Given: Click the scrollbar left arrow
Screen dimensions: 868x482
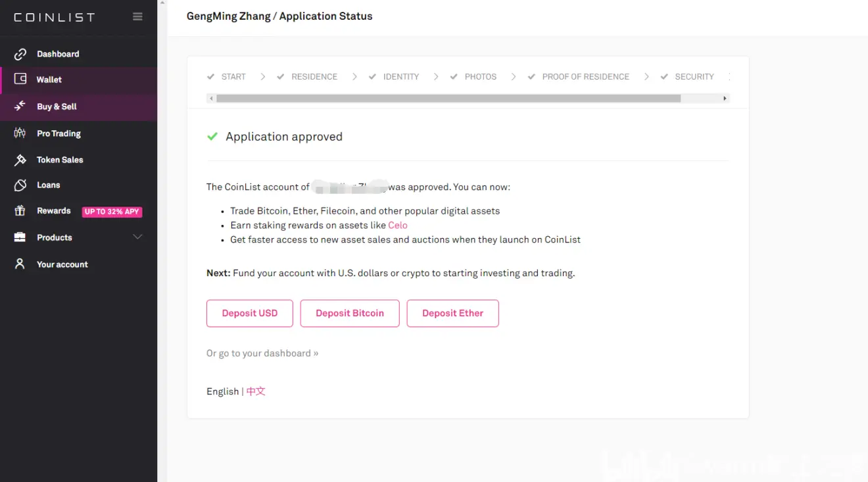Looking at the screenshot, I should pyautogui.click(x=211, y=99).
